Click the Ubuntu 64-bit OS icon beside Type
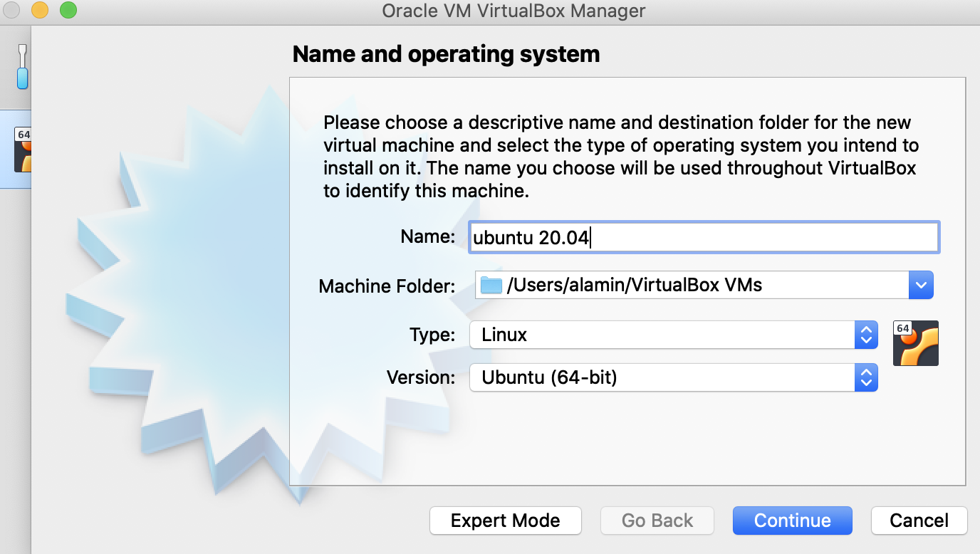The height and width of the screenshot is (554, 980). coord(915,343)
